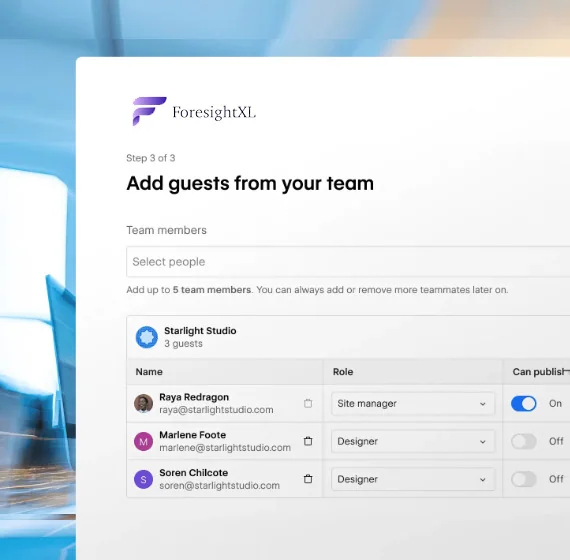Click the Role column header
The height and width of the screenshot is (560, 570).
pos(343,372)
